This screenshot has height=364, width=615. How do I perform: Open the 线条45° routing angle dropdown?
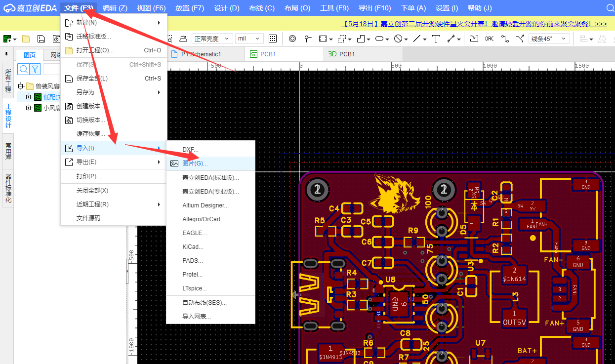(x=549, y=39)
